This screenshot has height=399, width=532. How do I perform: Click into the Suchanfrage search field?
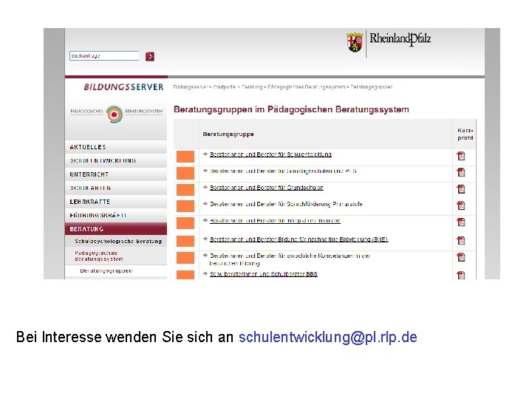point(104,55)
